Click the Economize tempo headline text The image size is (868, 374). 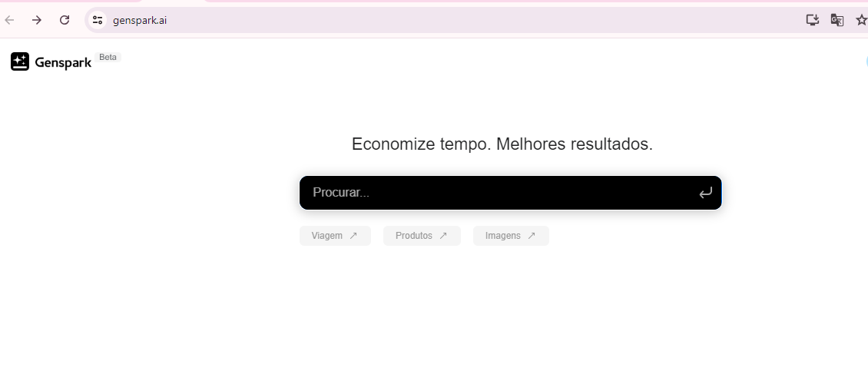pyautogui.click(x=502, y=144)
